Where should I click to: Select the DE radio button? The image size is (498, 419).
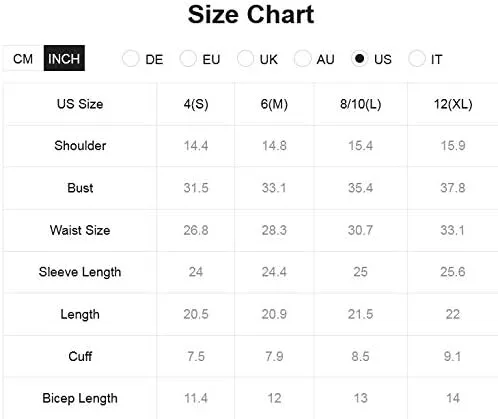[x=130, y=59]
